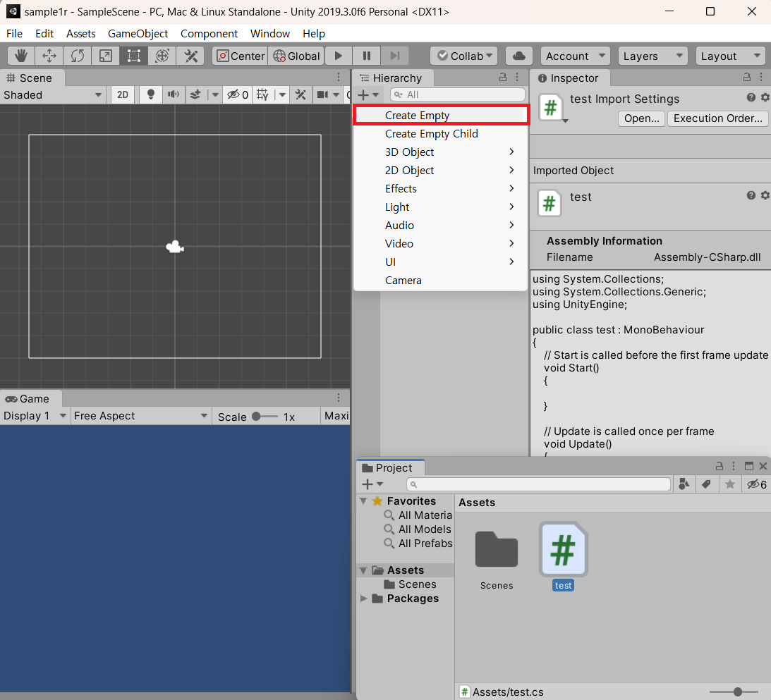
Task: Toggle Global handle rotation
Action: 296,56
